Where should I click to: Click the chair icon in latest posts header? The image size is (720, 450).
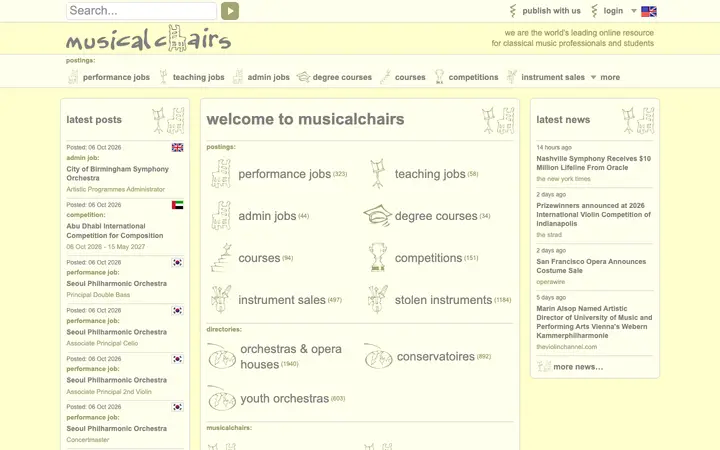[x=175, y=120]
